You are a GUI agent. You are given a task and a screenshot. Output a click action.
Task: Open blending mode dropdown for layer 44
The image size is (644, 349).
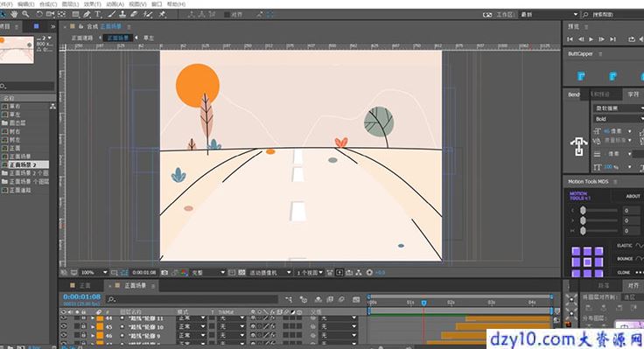[191, 318]
